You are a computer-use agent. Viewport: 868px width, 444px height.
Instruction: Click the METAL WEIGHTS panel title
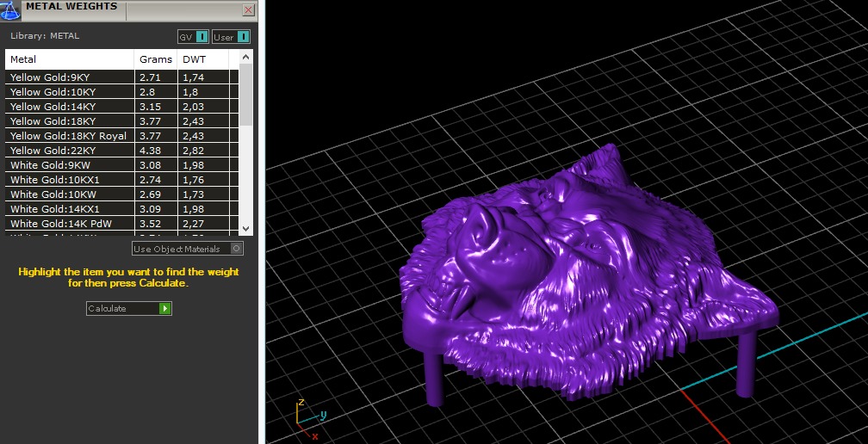(71, 7)
